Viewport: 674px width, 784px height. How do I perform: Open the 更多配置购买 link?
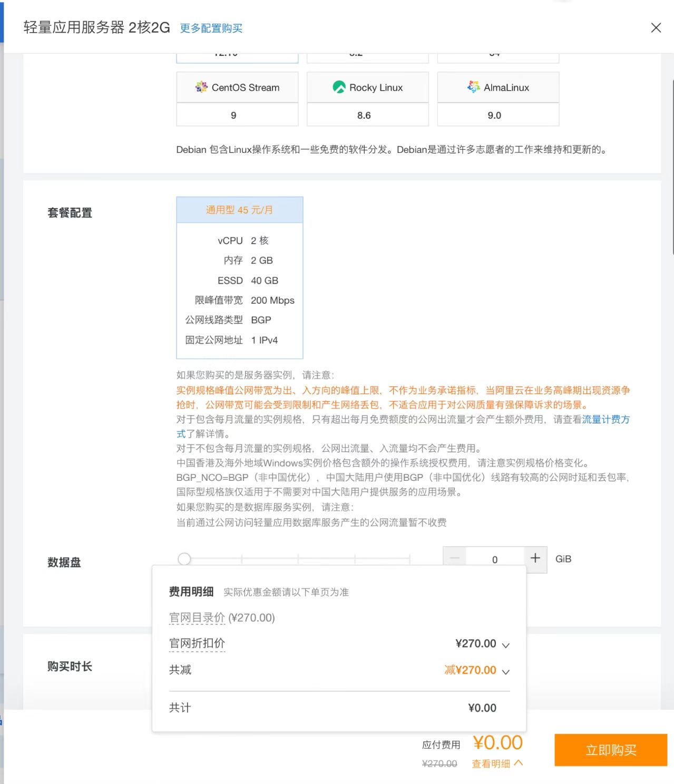click(x=210, y=28)
